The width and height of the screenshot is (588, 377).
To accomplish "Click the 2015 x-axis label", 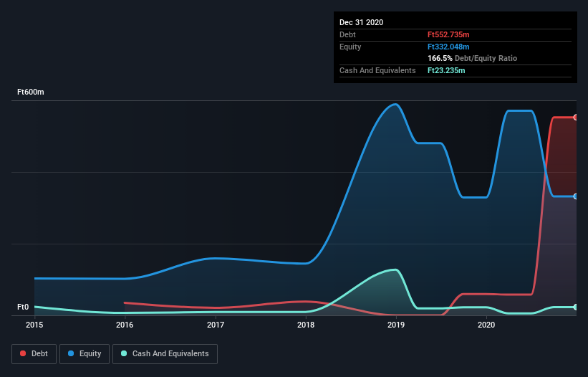I will [x=34, y=325].
